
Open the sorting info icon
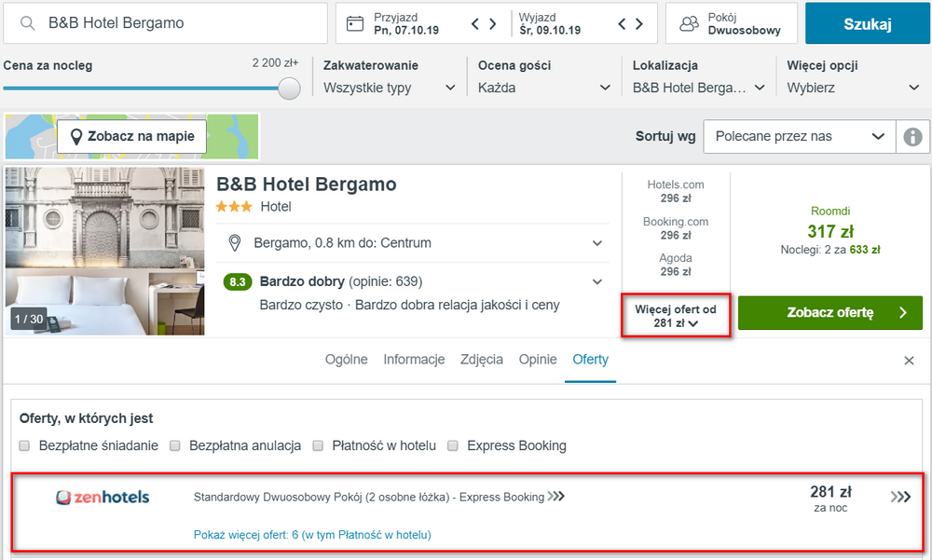pos(912,137)
